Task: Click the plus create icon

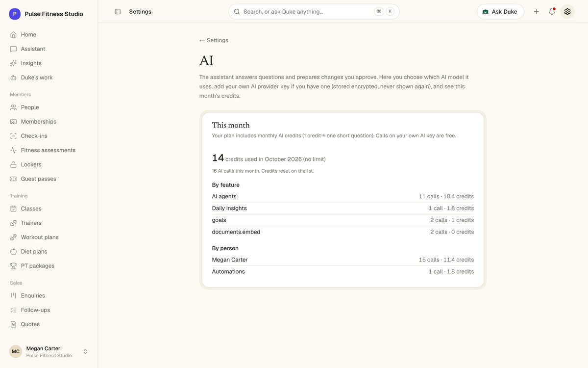Action: (537, 12)
